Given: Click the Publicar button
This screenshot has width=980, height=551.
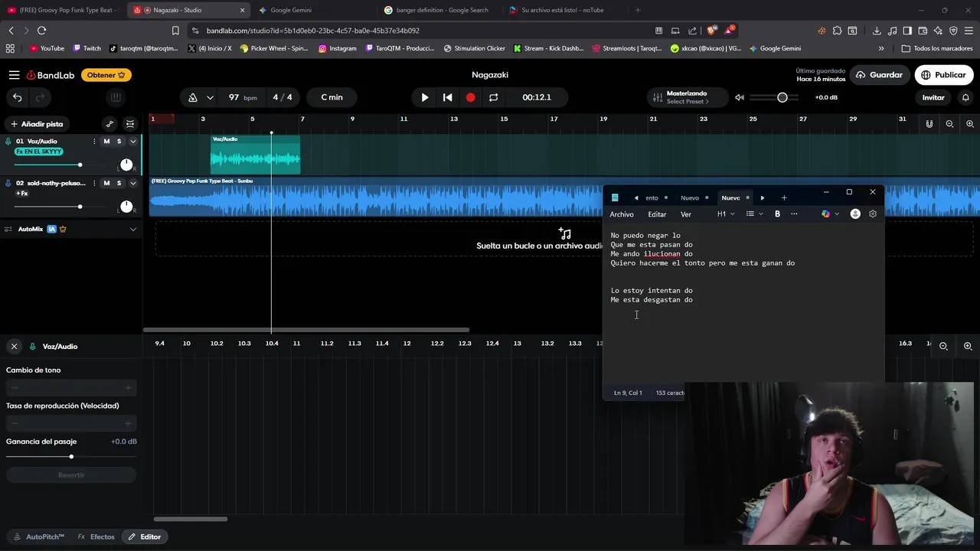Looking at the screenshot, I should click(x=943, y=75).
